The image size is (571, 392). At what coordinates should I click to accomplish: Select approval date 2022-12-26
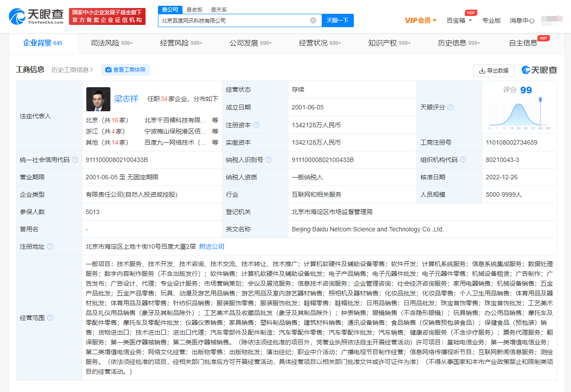click(x=502, y=177)
